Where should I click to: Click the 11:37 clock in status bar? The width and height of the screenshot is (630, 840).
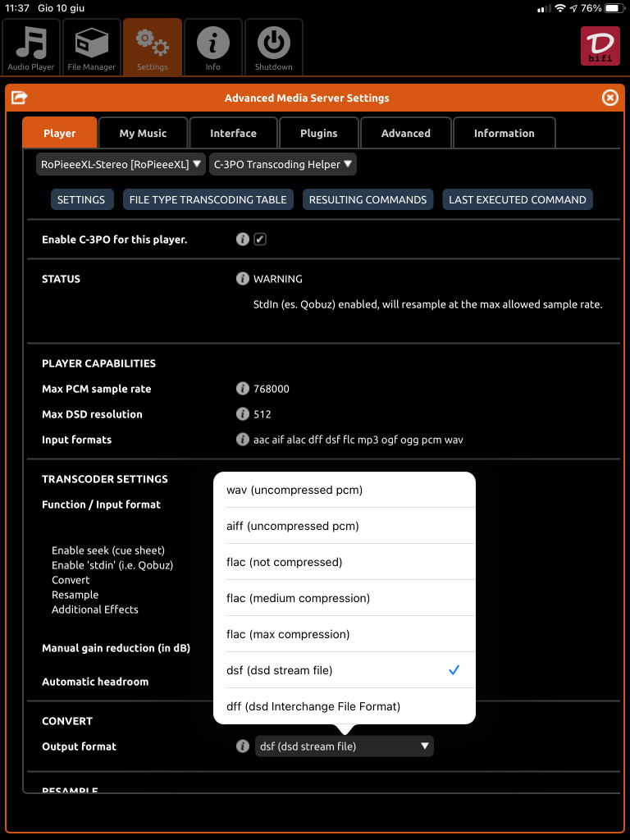[x=17, y=8]
